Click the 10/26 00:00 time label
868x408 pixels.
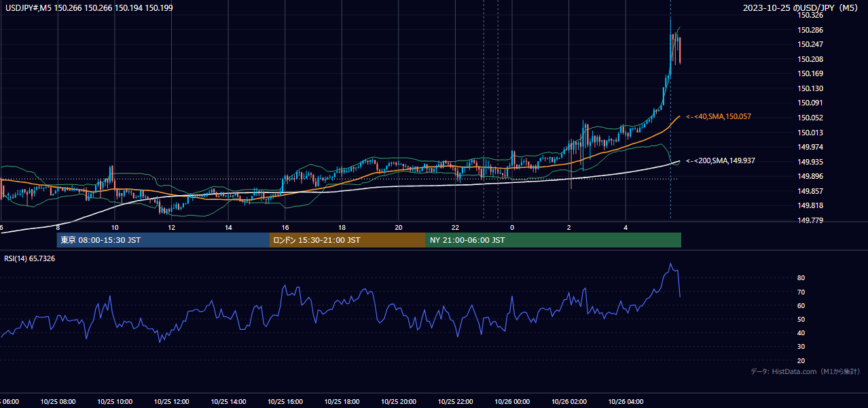512,402
